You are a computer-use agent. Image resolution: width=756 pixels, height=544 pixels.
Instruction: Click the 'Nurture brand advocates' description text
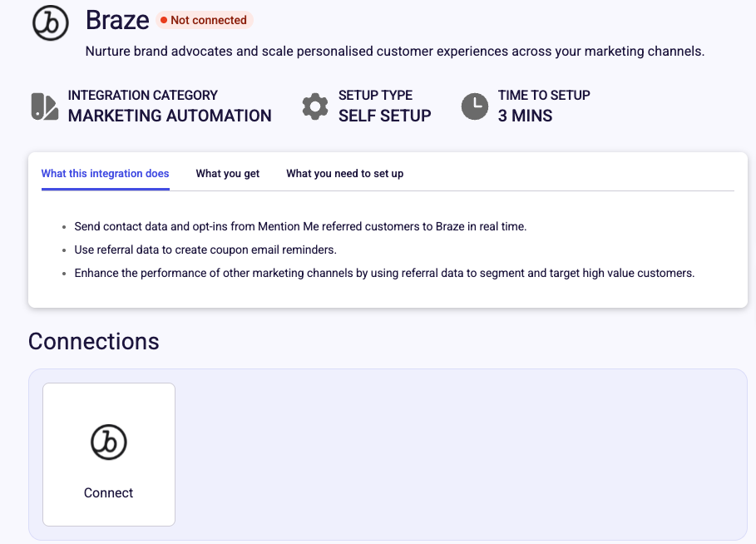tap(395, 51)
